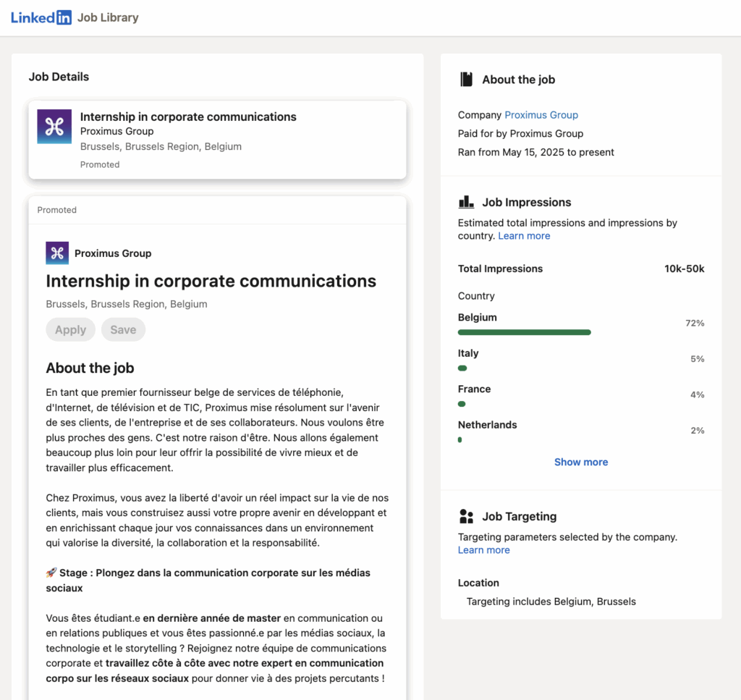This screenshot has width=741, height=700.
Task: Click the Save button
Action: (123, 329)
